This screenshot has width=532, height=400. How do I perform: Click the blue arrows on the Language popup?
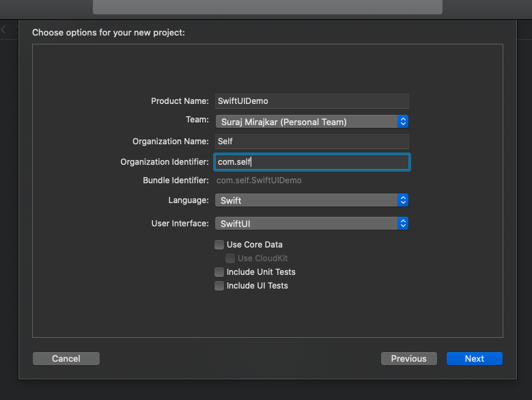403,200
